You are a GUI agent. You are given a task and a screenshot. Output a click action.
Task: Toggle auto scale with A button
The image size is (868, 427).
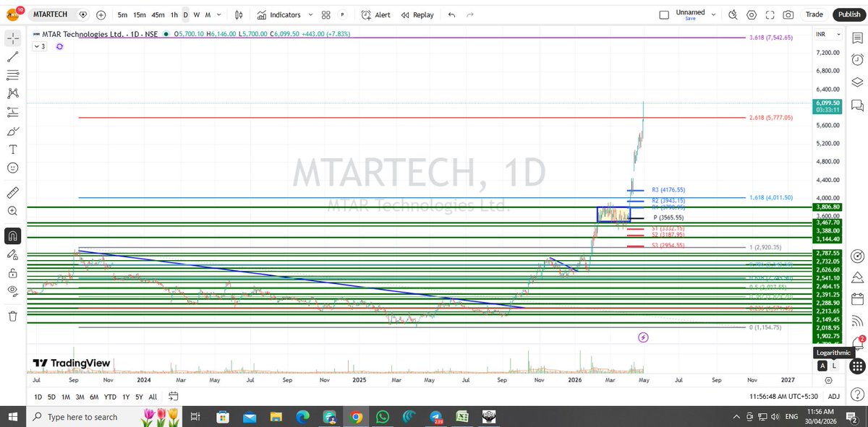(x=822, y=366)
